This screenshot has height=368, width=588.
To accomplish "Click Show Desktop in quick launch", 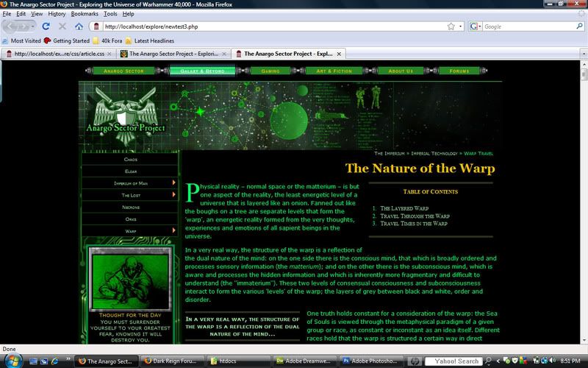I will point(33,361).
